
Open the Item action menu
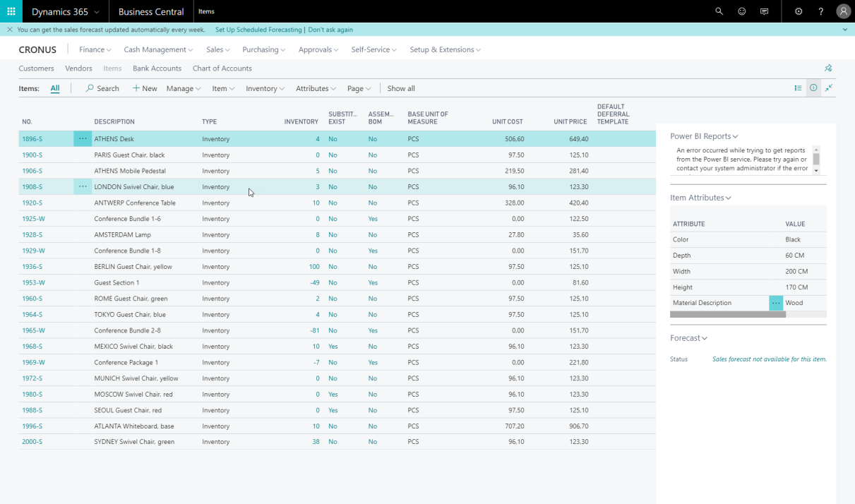point(223,88)
